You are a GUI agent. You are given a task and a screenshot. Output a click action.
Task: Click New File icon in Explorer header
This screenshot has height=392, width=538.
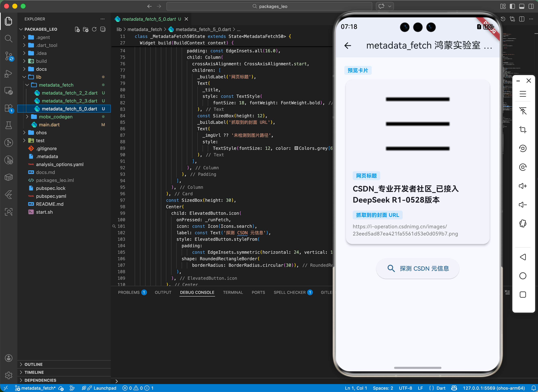pos(77,29)
